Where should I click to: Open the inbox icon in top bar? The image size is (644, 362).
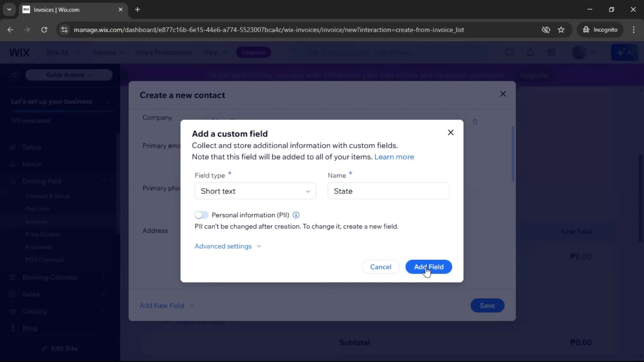(551, 52)
